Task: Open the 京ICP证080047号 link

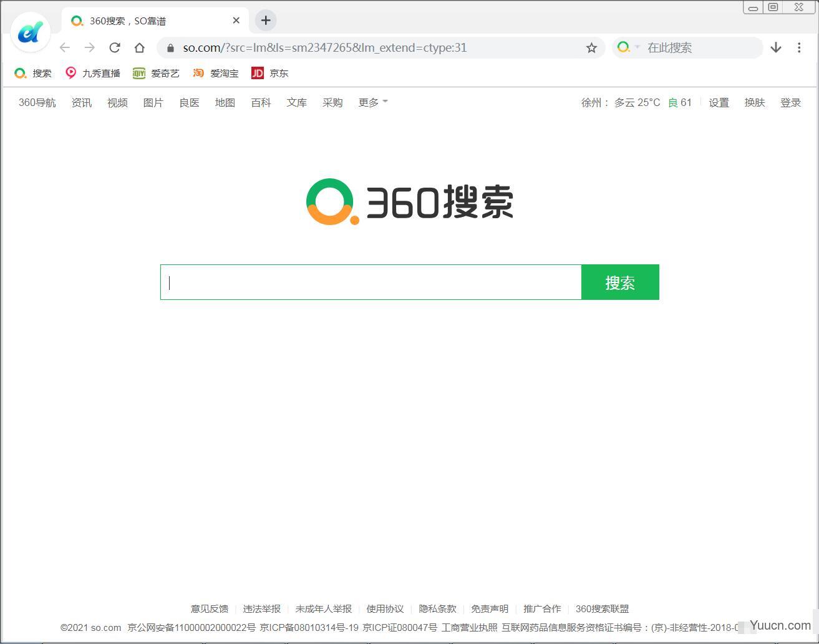Action: (400, 627)
